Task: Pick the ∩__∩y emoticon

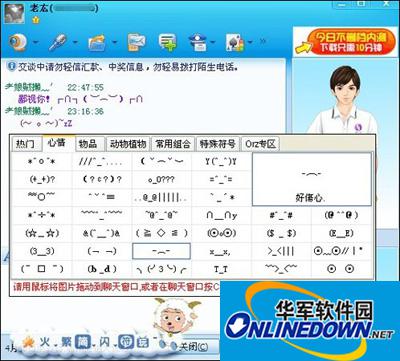Action: pos(221,215)
